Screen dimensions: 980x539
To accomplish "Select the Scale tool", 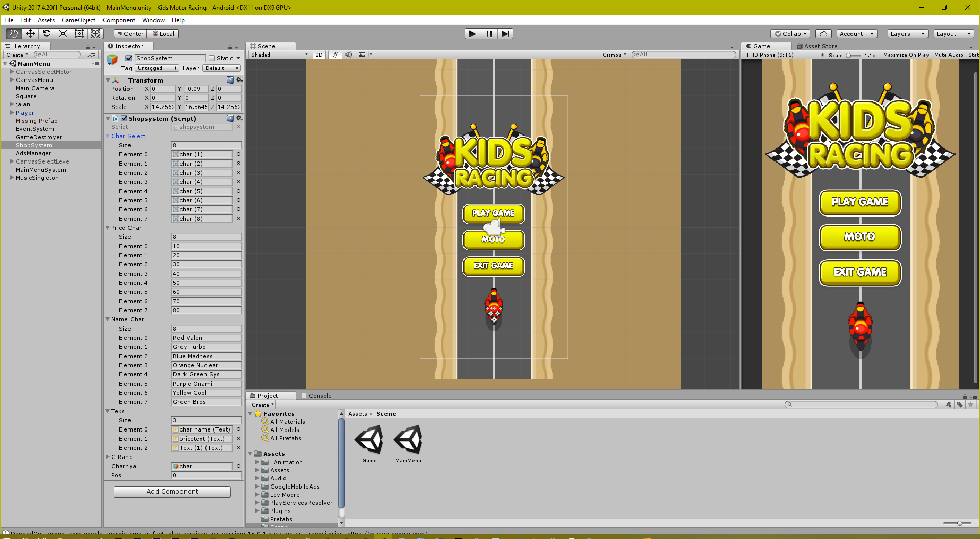I will click(63, 33).
